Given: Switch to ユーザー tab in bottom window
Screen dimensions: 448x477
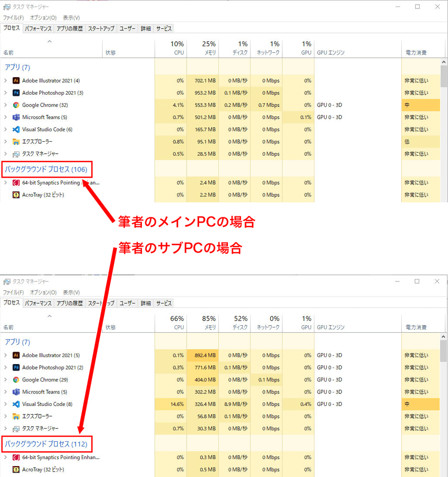Looking at the screenshot, I should (127, 303).
